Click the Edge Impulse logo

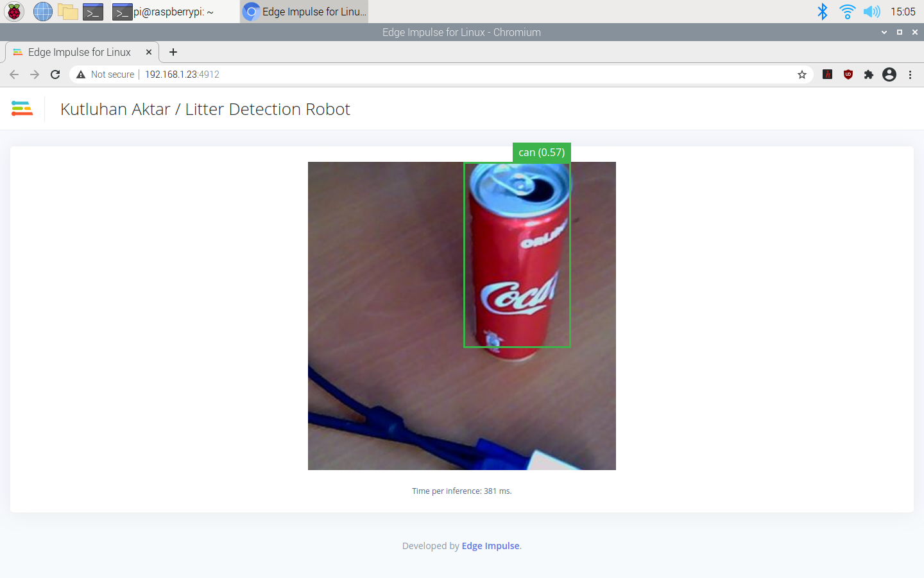point(22,109)
